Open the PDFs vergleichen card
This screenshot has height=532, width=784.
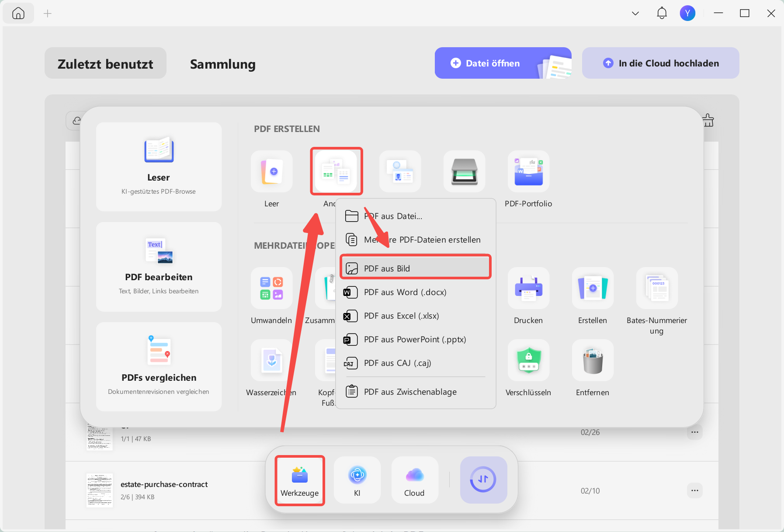point(159,366)
